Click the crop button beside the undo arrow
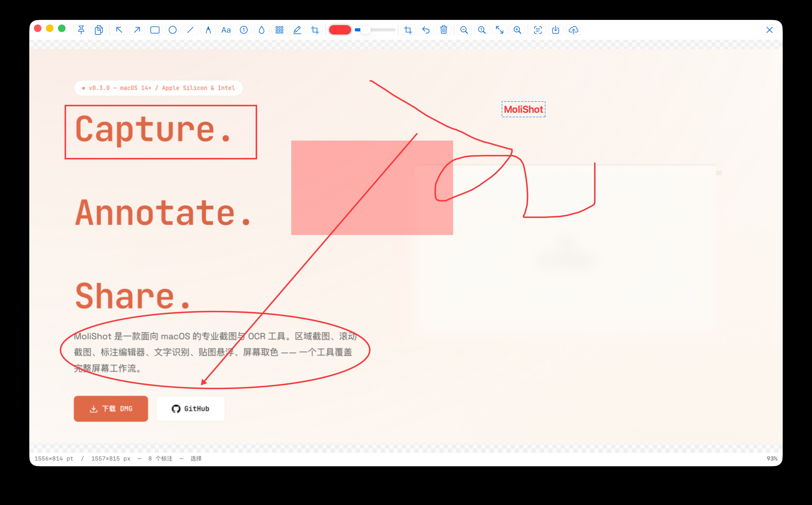Image resolution: width=812 pixels, height=505 pixels. (408, 30)
